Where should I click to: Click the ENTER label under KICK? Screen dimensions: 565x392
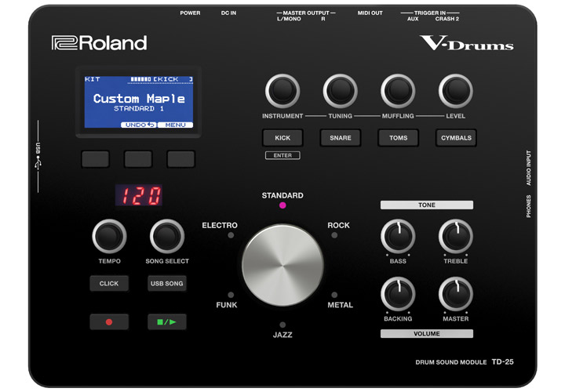(x=282, y=155)
